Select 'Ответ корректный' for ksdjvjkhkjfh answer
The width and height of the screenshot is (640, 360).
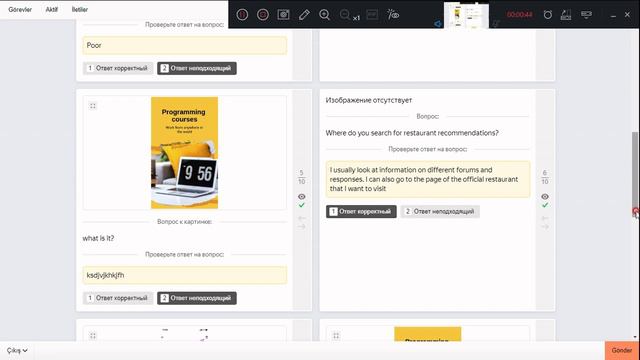[118, 298]
